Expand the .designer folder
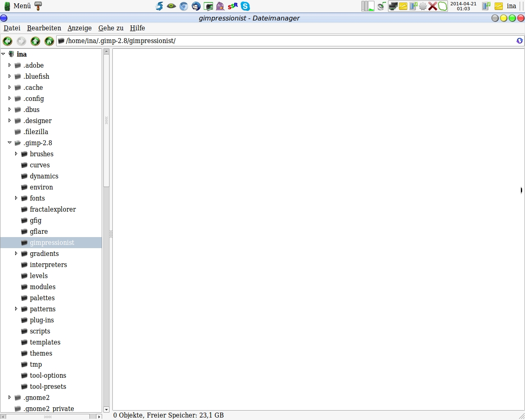 [9, 120]
